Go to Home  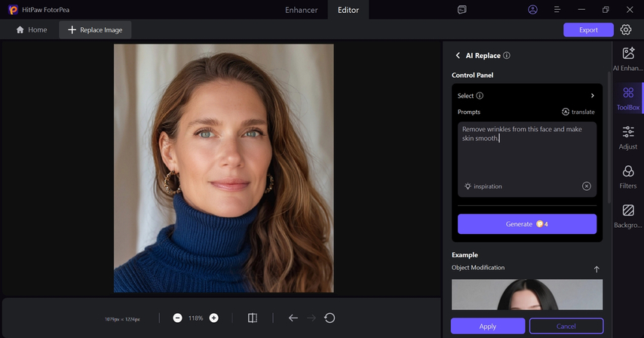pyautogui.click(x=31, y=30)
